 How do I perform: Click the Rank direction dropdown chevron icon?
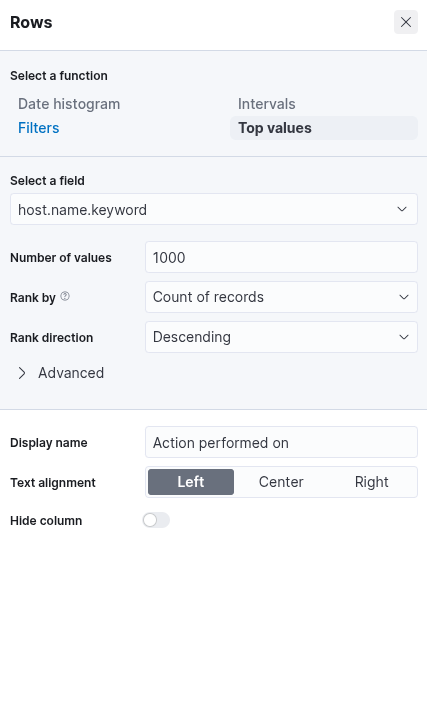click(x=404, y=337)
